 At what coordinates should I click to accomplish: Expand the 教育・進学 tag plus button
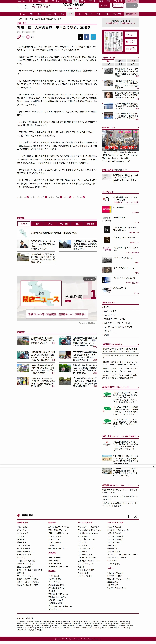[61, 197]
